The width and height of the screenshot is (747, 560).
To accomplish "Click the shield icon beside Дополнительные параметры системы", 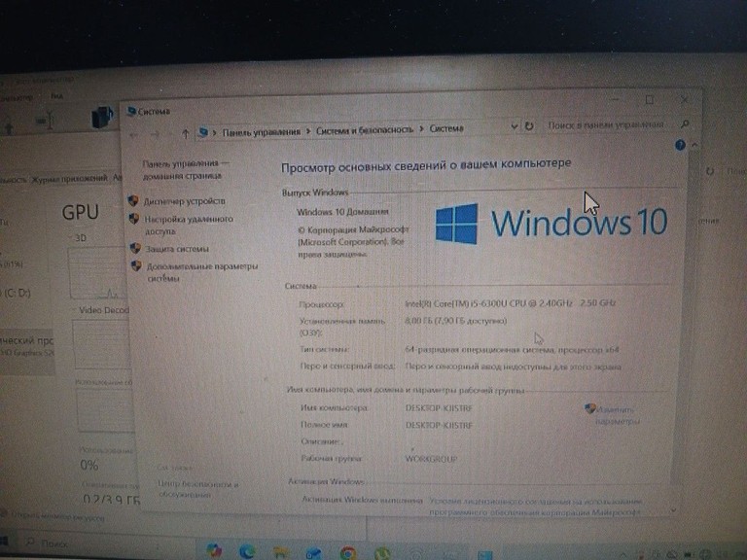I will (x=136, y=265).
